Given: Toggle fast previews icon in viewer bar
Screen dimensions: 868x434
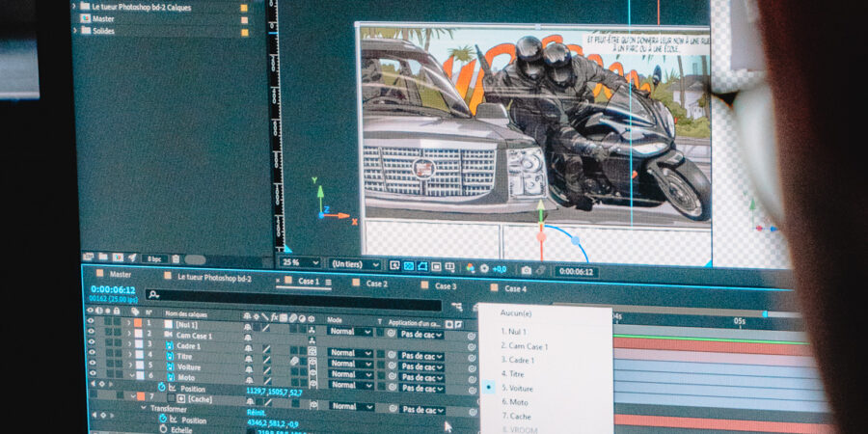Looking at the screenshot, I should click(x=394, y=266).
